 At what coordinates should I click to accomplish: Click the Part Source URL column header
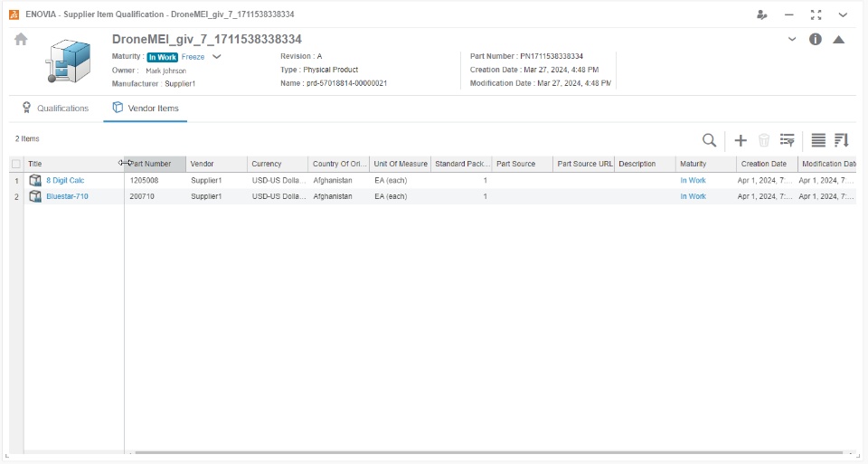(583, 164)
